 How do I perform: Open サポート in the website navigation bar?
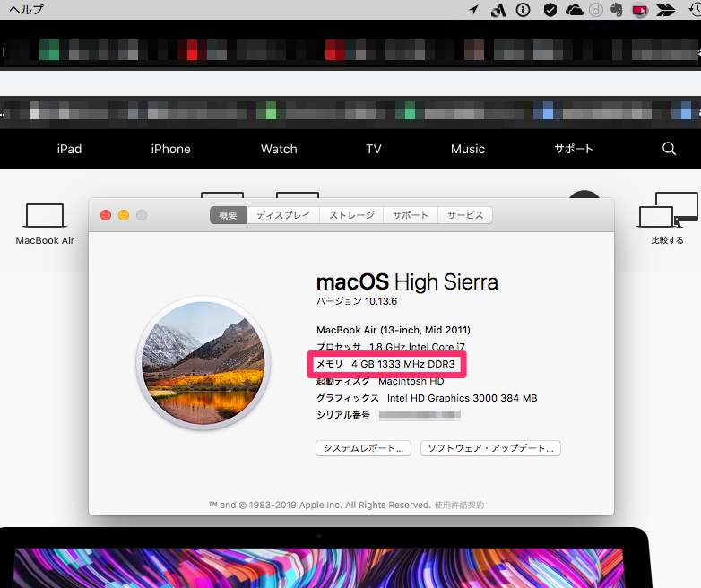(574, 149)
